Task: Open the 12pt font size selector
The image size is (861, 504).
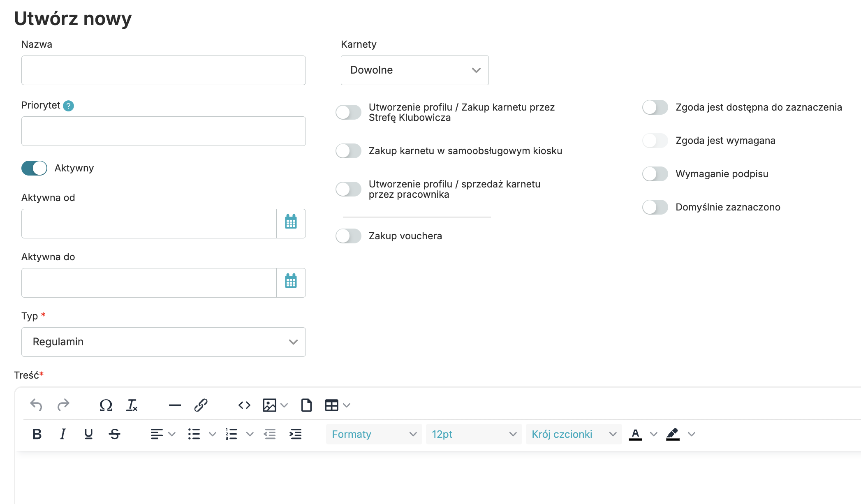Action: pyautogui.click(x=474, y=434)
